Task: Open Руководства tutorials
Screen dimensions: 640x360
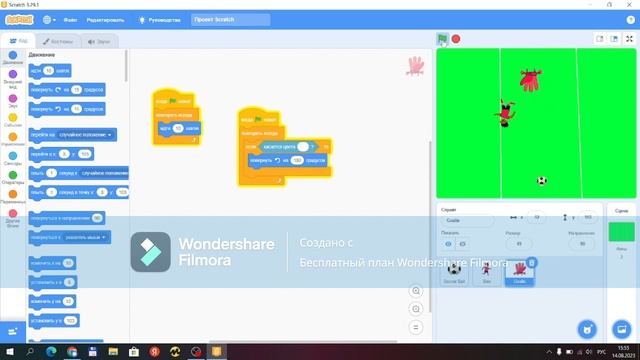Action: (x=160, y=20)
